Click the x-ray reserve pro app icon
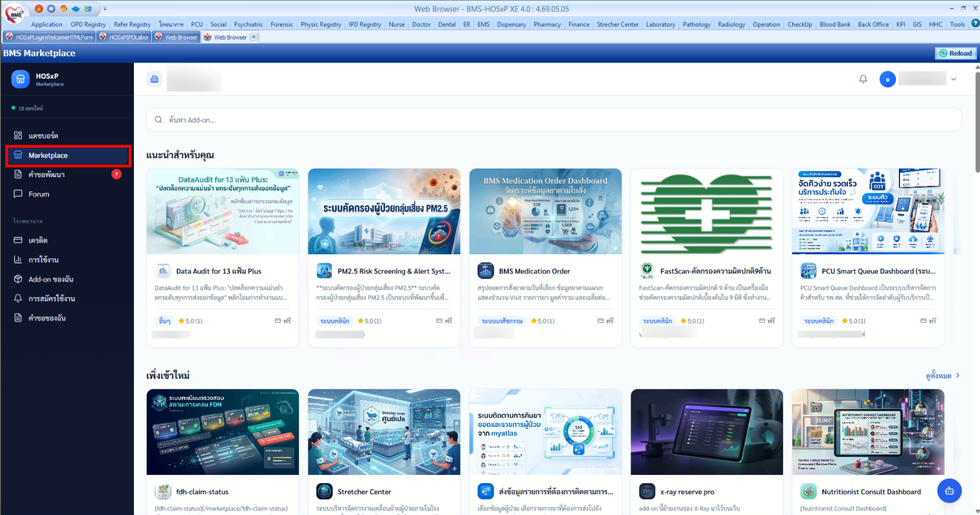980x515 pixels. [x=647, y=492]
